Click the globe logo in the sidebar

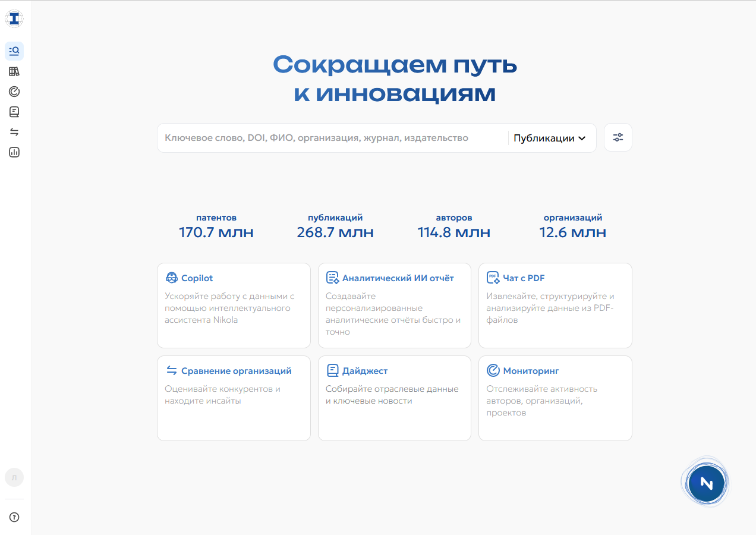coord(14,18)
